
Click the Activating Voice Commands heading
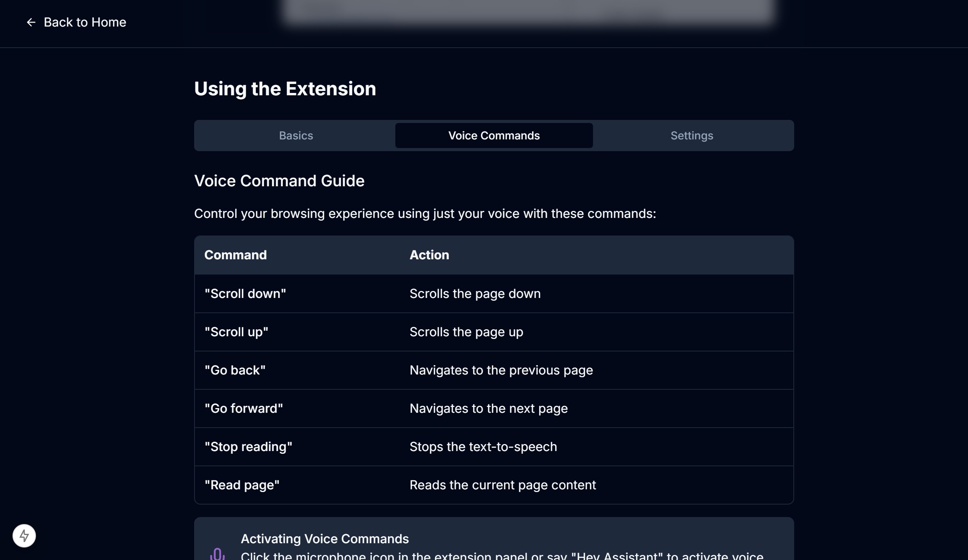click(324, 539)
